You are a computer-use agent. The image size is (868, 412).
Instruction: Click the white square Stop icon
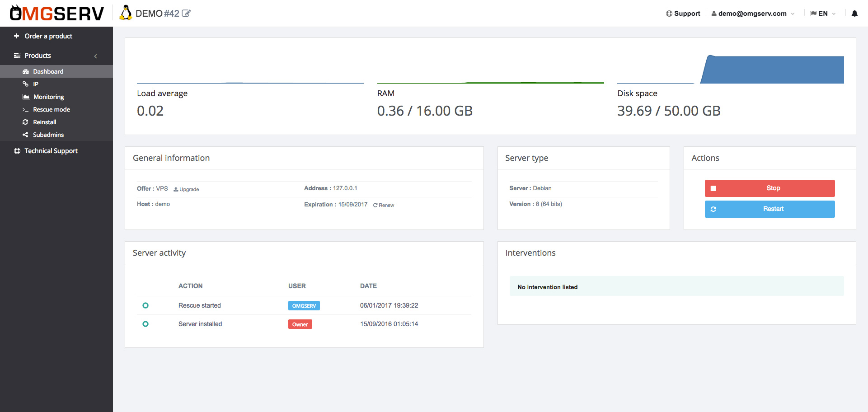(x=713, y=188)
